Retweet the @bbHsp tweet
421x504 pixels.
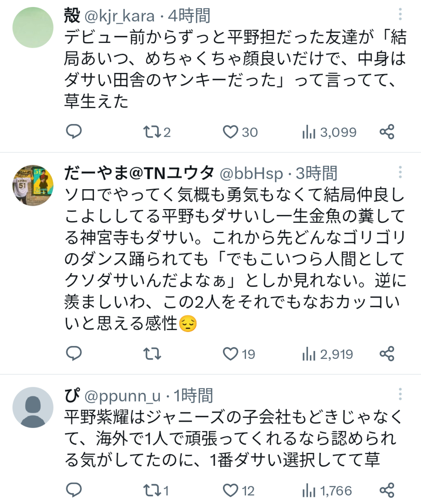coord(152,354)
